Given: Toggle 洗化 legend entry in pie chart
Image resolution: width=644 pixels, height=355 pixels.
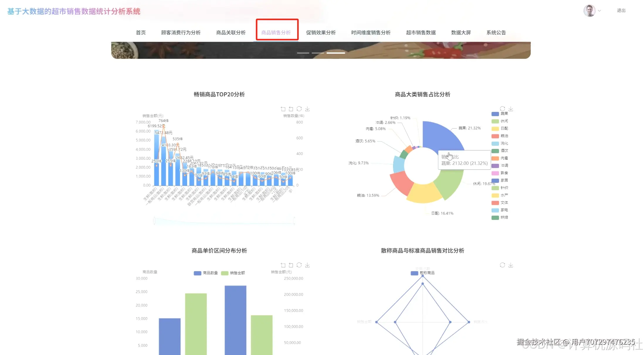Looking at the screenshot, I should pyautogui.click(x=500, y=143).
